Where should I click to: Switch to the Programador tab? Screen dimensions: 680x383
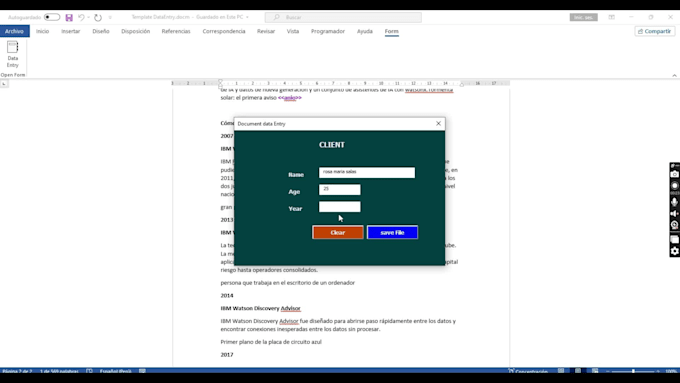(x=328, y=31)
